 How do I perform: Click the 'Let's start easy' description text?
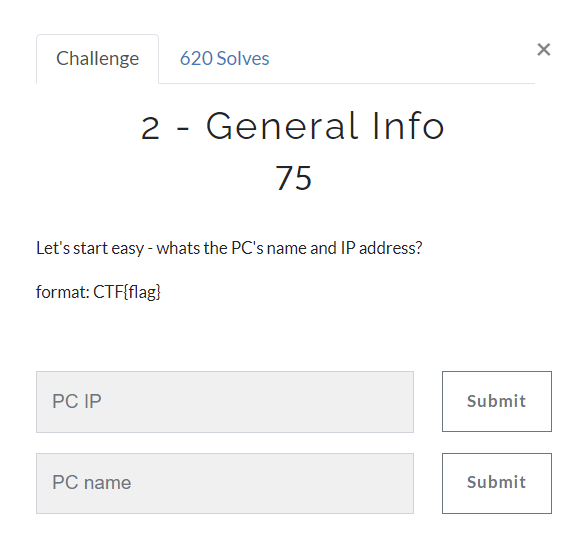coord(90,248)
